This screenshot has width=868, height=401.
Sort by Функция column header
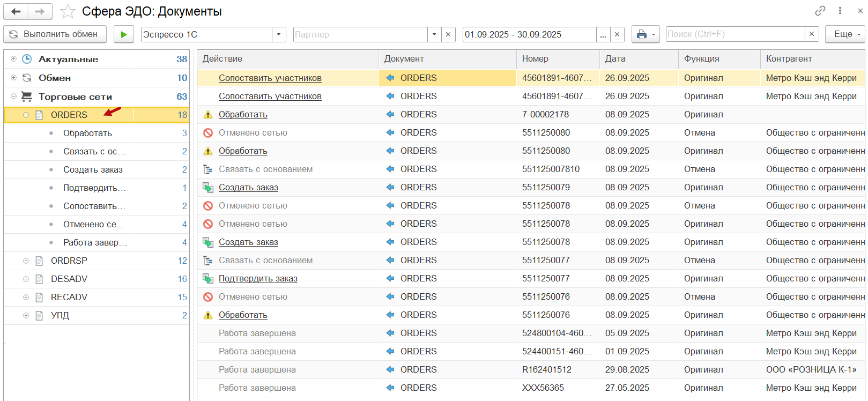tap(719, 59)
